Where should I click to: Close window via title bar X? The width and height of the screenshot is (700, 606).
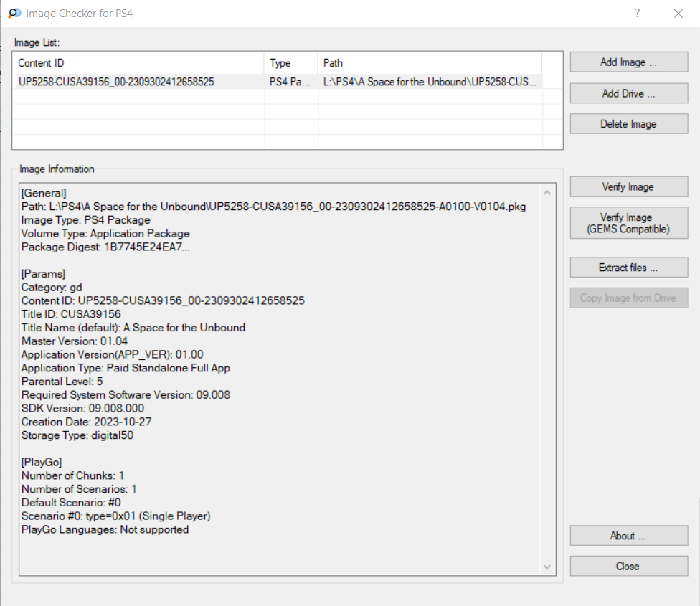678,14
